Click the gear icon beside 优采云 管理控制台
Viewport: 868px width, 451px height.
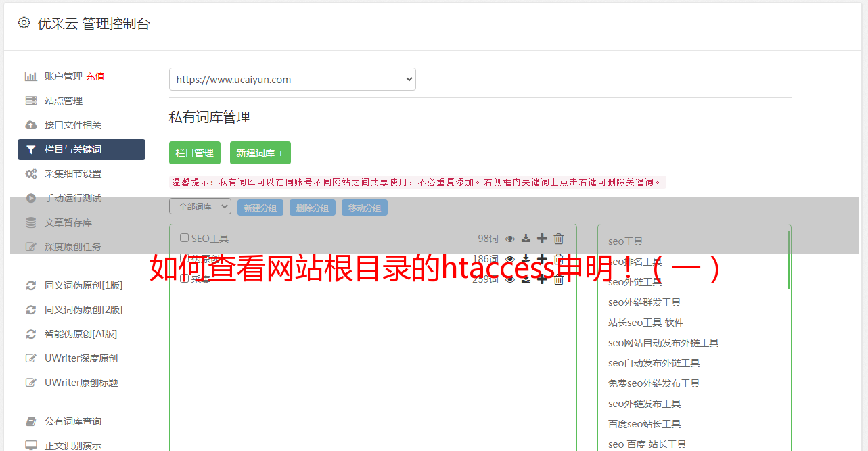24,23
